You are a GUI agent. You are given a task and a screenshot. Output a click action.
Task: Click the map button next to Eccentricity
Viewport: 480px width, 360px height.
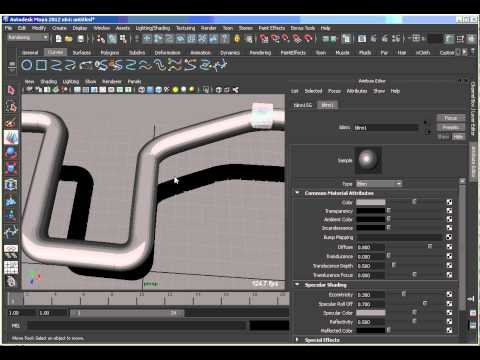coord(449,294)
